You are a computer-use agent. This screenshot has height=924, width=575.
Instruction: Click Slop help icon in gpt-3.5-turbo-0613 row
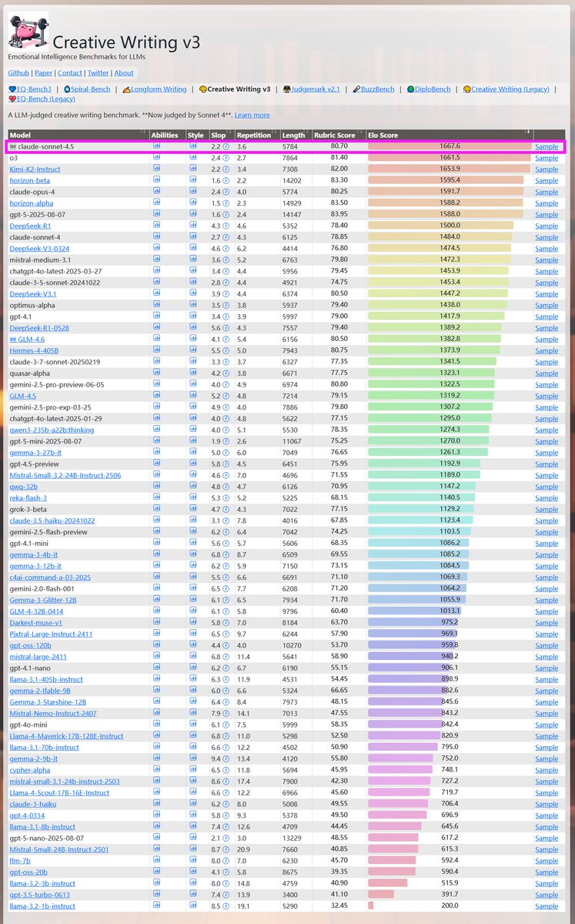pos(226,895)
